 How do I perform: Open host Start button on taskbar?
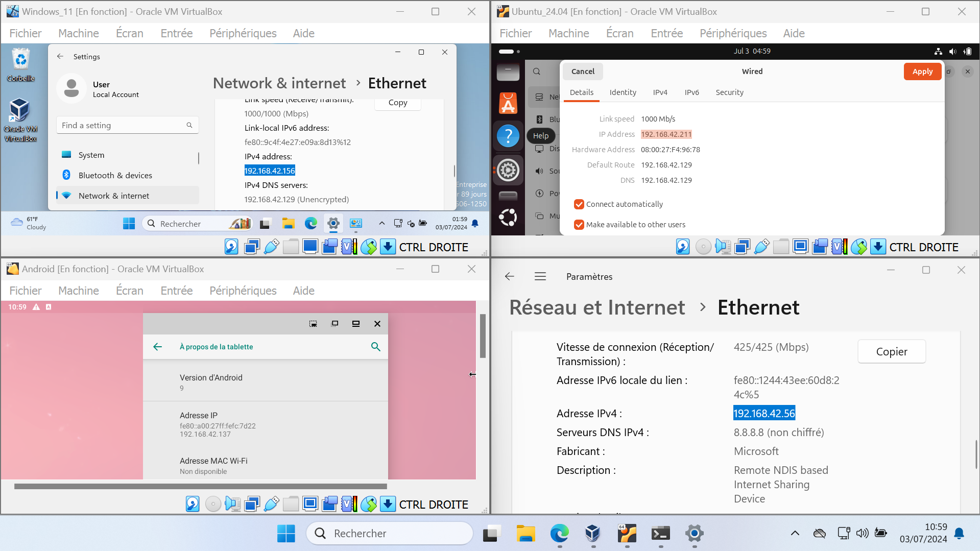click(x=286, y=534)
